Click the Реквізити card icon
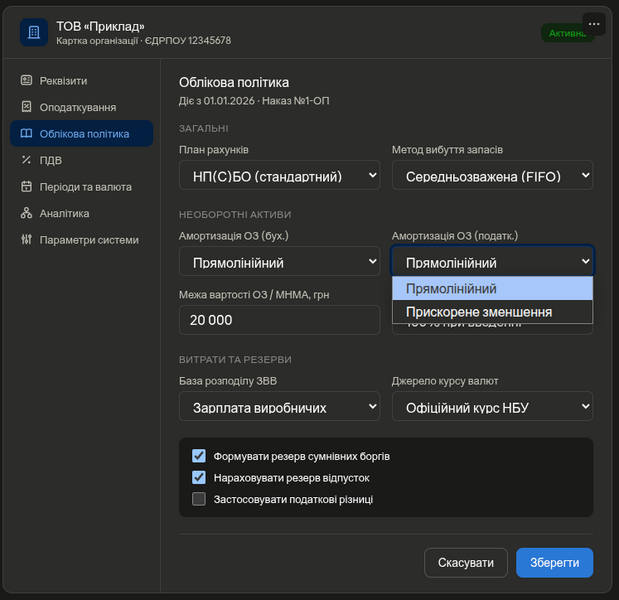The width and height of the screenshot is (619, 600). 26,81
